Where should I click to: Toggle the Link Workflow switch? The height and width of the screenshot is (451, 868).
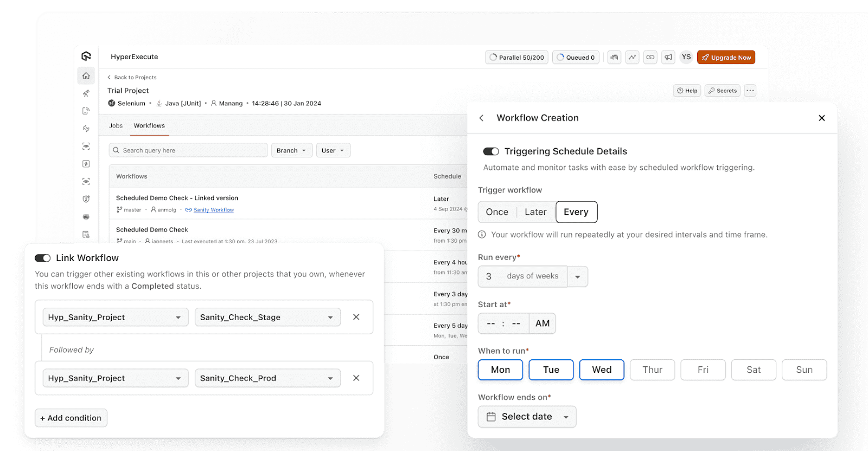(43, 258)
